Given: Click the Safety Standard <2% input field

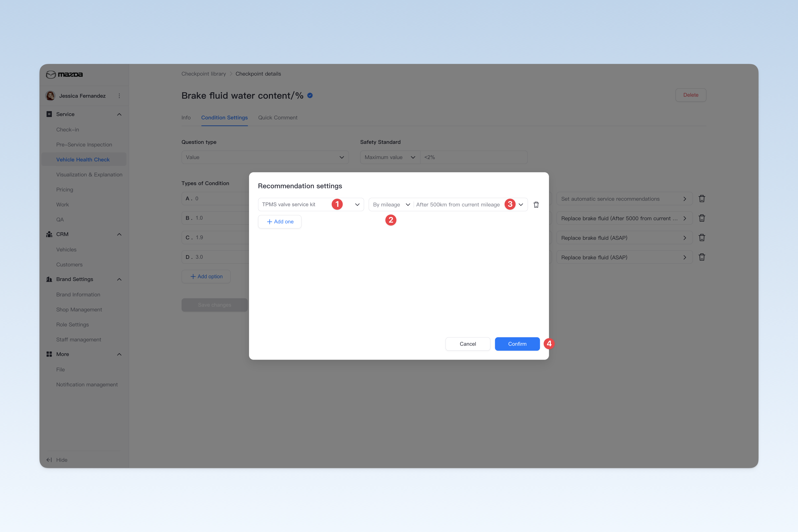Looking at the screenshot, I should pos(474,157).
